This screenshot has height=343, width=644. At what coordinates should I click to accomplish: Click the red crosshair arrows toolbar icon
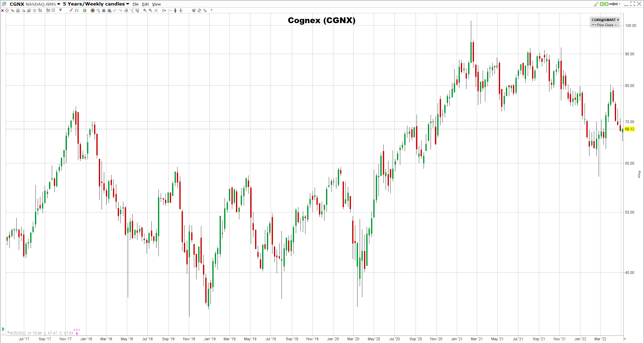click(7, 10)
